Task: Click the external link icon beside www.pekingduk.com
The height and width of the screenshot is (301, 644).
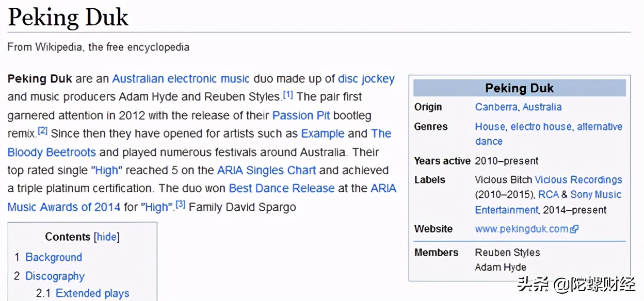Action: point(574,229)
